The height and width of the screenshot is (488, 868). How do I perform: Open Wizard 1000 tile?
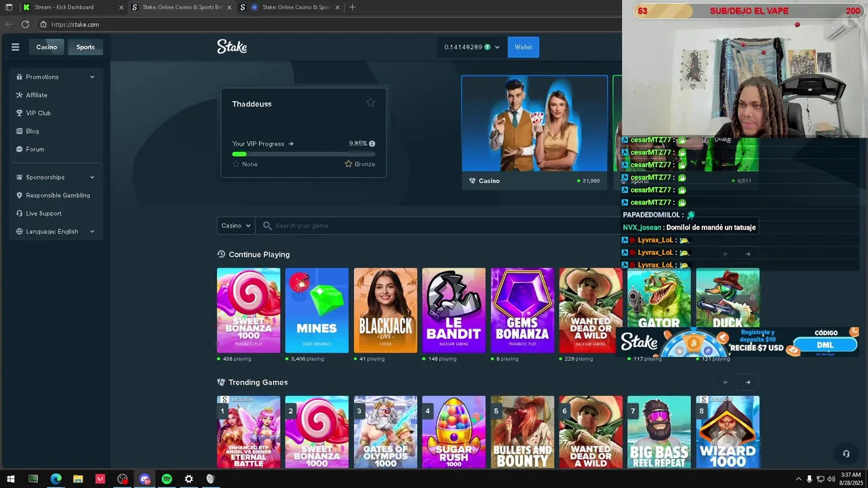tap(728, 432)
